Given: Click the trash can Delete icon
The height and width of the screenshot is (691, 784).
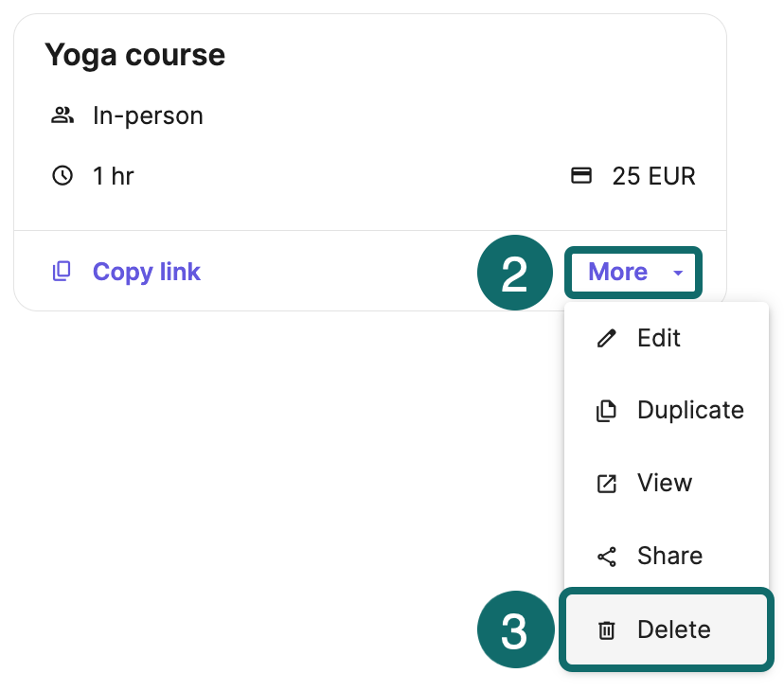Looking at the screenshot, I should [607, 630].
